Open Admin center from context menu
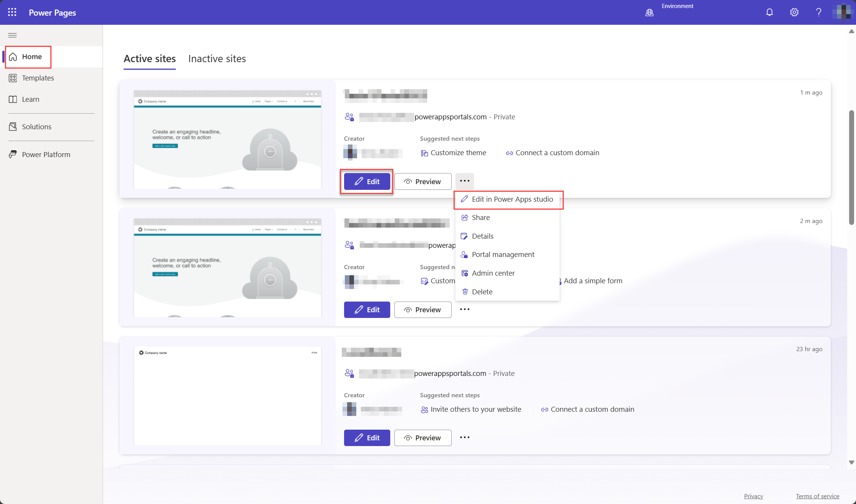 click(x=493, y=273)
